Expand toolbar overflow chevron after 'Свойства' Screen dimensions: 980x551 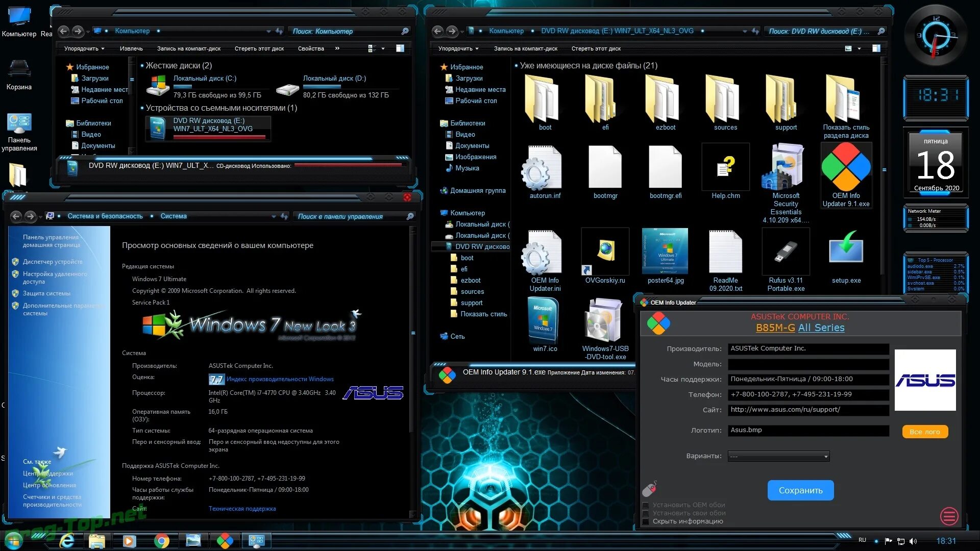pos(337,48)
